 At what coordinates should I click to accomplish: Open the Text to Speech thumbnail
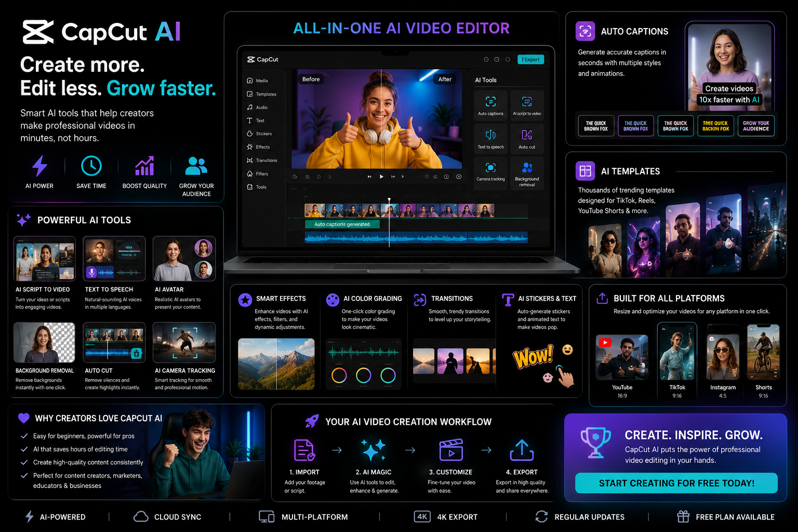click(x=114, y=259)
